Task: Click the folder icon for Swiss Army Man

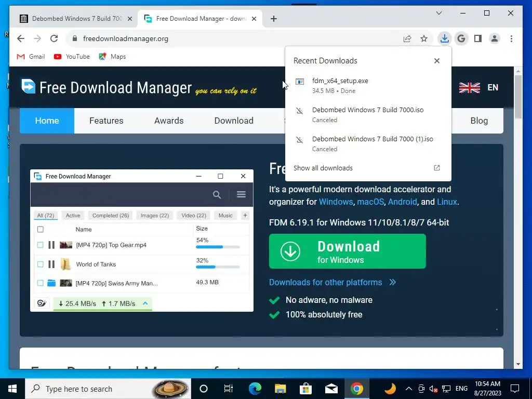Action: click(51, 283)
